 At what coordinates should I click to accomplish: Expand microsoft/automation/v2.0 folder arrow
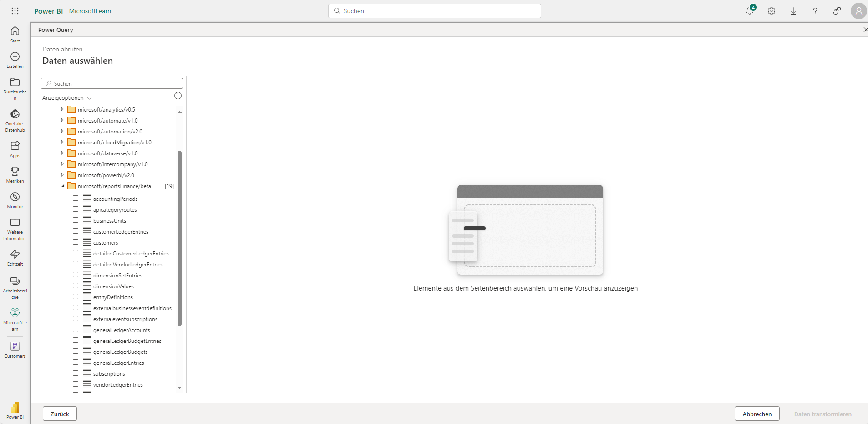point(62,131)
